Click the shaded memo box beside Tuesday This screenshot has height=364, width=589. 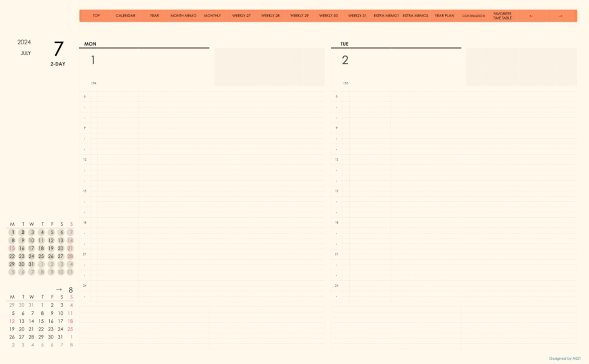pyautogui.click(x=521, y=67)
